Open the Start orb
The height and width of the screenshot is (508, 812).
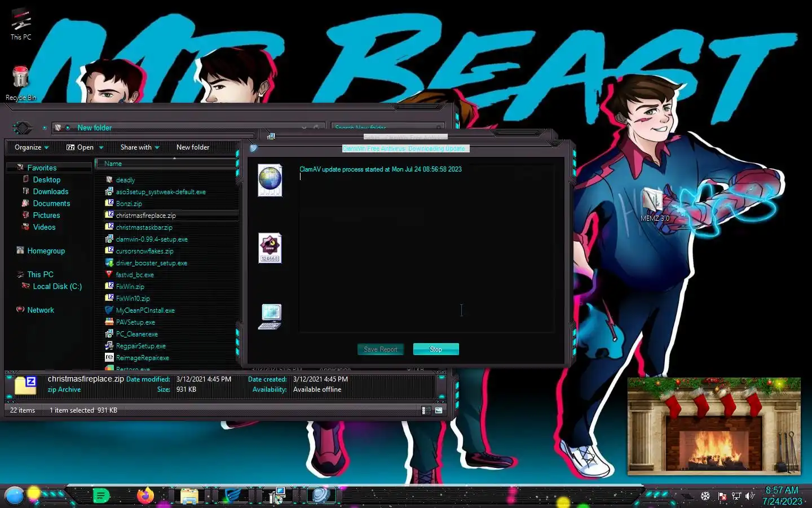tap(14, 496)
